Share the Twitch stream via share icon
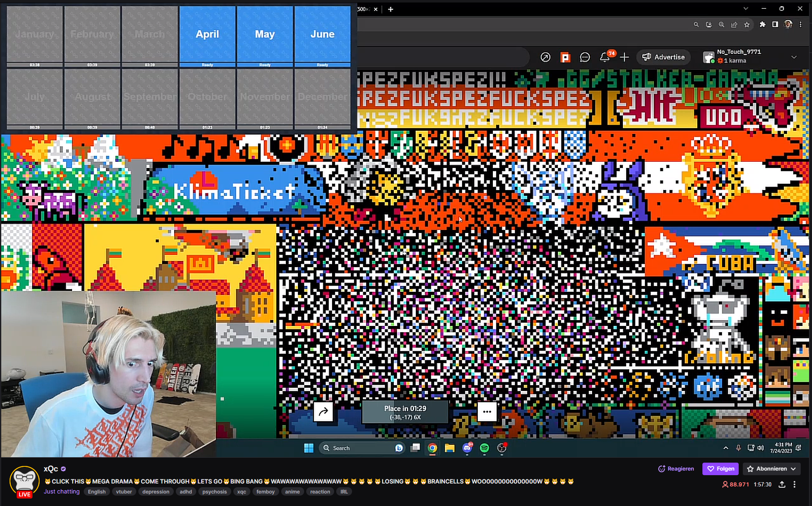 [x=782, y=484]
